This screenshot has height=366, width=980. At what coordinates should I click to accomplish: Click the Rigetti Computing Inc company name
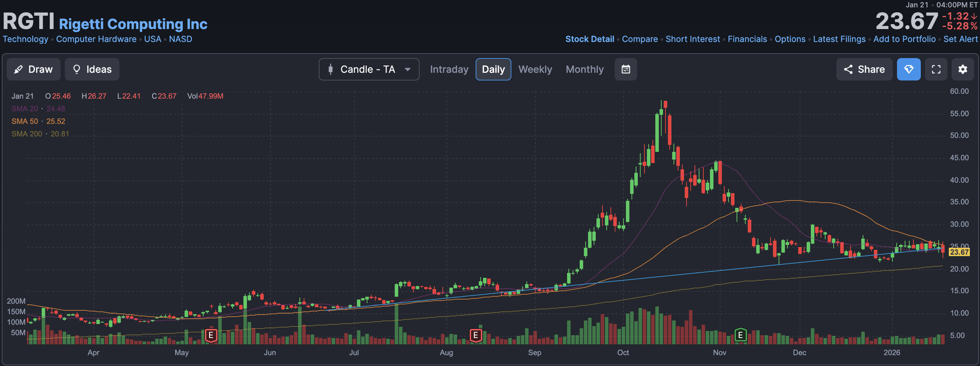pos(133,24)
